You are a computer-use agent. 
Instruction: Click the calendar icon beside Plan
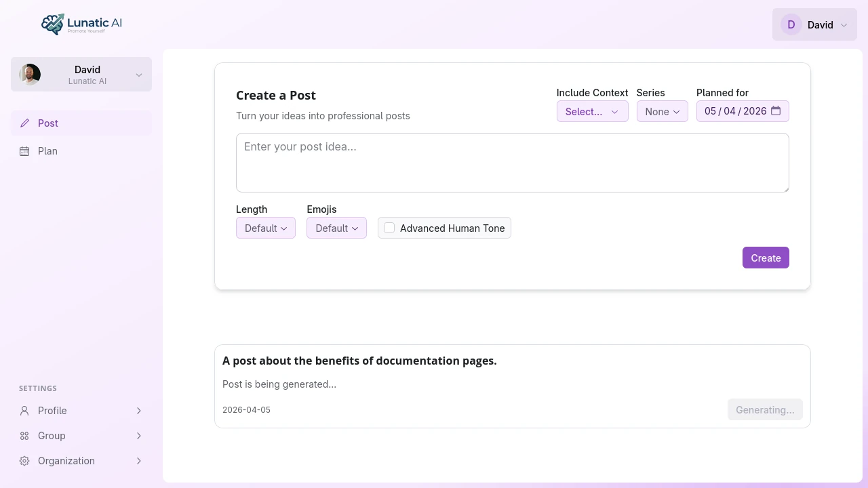pos(24,150)
